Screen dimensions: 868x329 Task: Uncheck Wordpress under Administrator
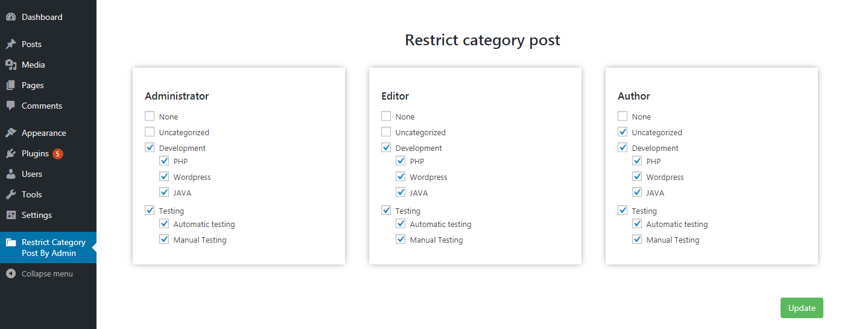tap(164, 176)
